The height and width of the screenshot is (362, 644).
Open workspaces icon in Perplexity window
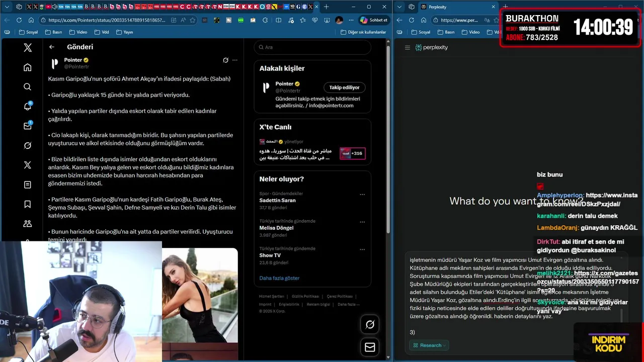tap(412, 7)
